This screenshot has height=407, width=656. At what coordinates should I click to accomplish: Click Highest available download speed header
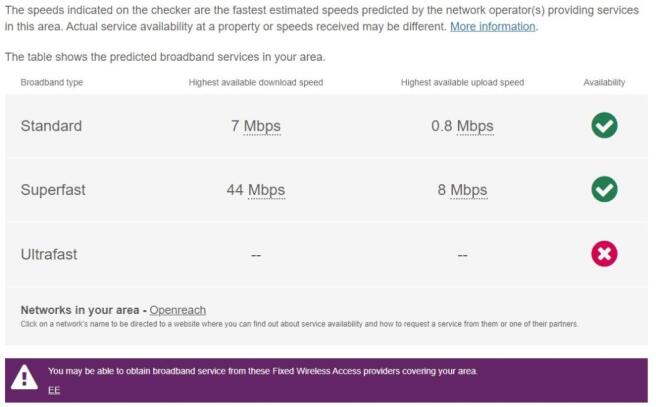(x=256, y=82)
